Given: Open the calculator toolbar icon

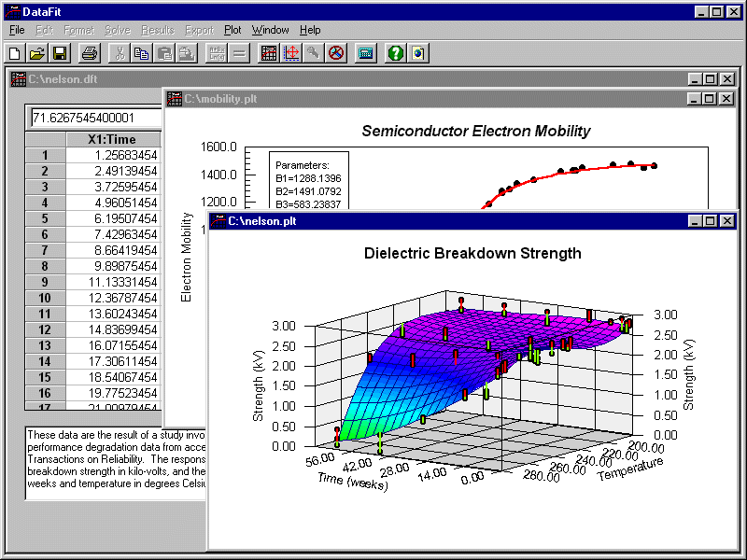Looking at the screenshot, I should 365,53.
